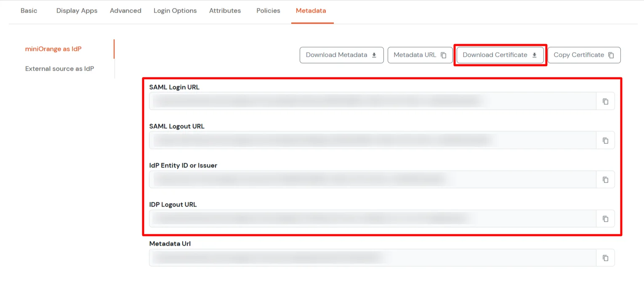This screenshot has width=644, height=281.
Task: Click the copy icon inside Metadata URL button
Action: 444,55
